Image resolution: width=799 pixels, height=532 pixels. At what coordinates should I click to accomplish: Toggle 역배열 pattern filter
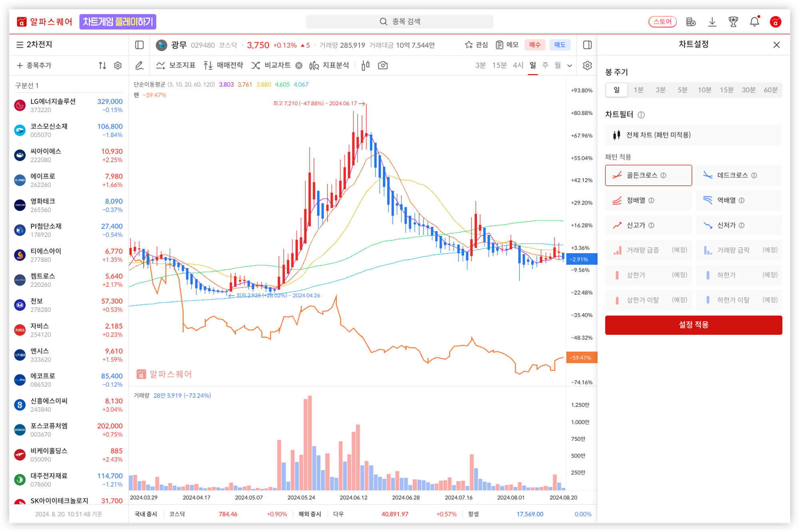pyautogui.click(x=739, y=200)
